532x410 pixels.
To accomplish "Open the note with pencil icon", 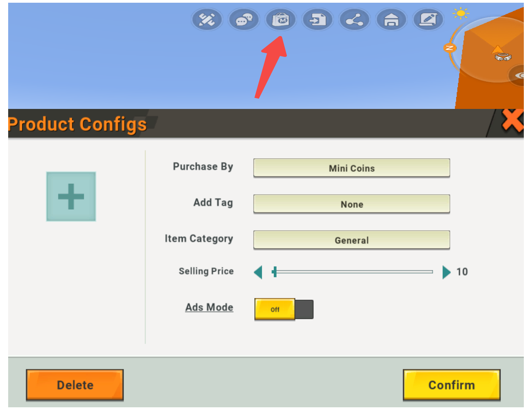I will pos(428,19).
